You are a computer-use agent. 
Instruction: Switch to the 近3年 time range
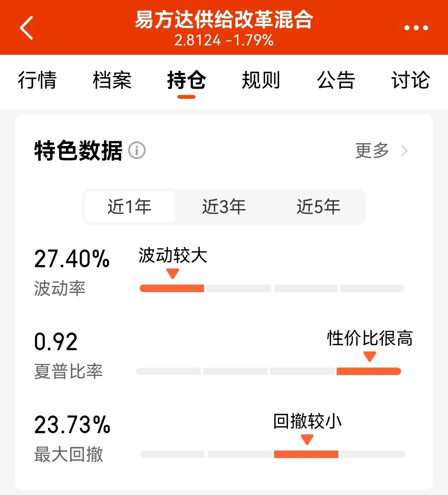pos(224,207)
